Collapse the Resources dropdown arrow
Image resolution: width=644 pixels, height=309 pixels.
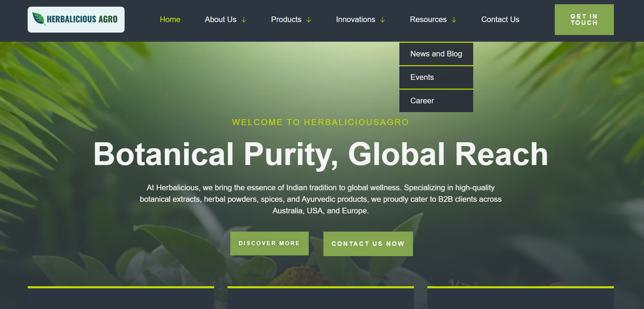(x=454, y=20)
